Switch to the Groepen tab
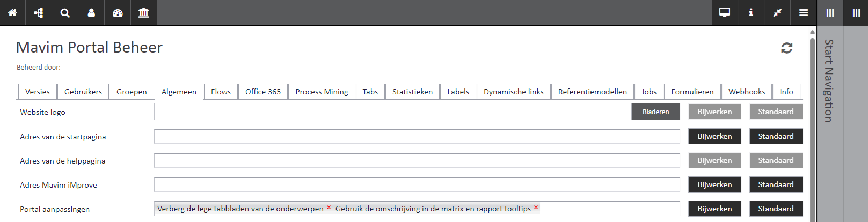The image size is (868, 222). 132,92
